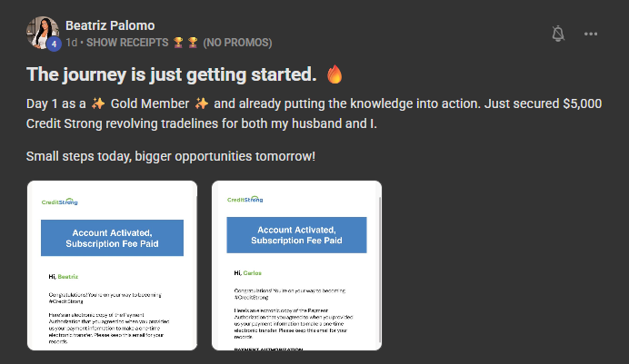
Task: Click CreditStrong logo in second receipt
Action: coord(245,199)
